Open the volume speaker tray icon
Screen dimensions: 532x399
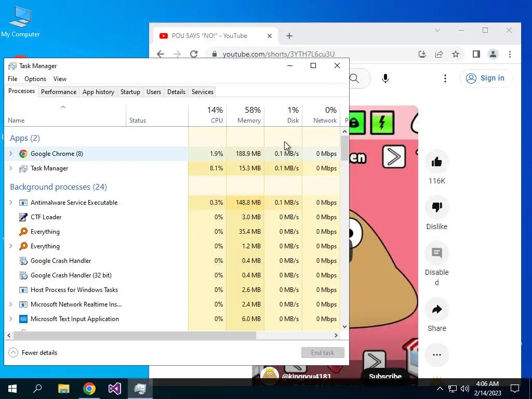click(x=465, y=389)
